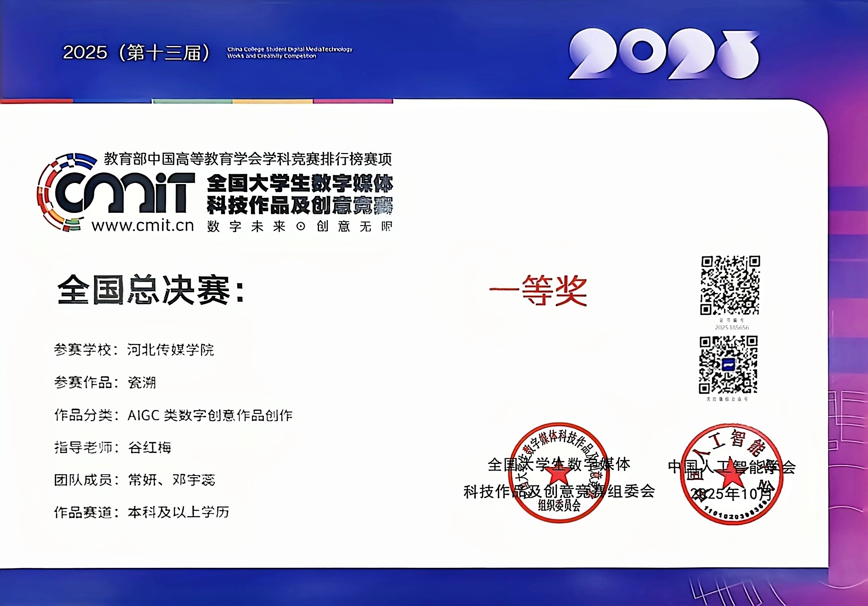Click the upper certificate-number QR code
The height and width of the screenshot is (606, 868).
click(730, 286)
